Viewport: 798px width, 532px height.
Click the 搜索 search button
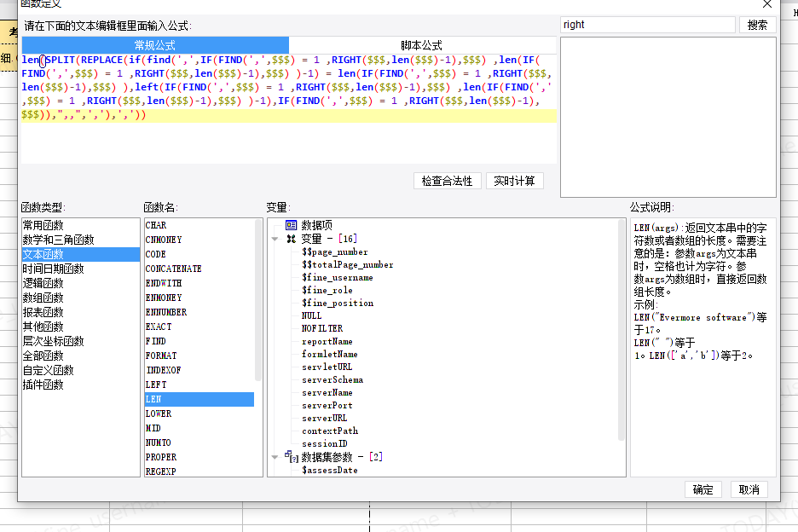(x=756, y=25)
